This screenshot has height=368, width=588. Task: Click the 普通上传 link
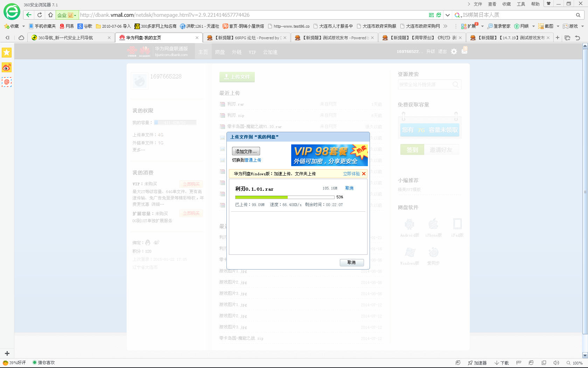click(253, 160)
